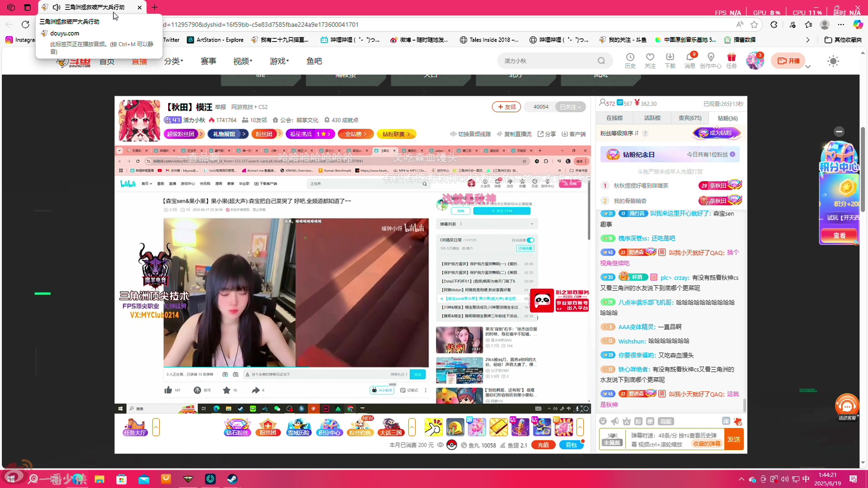The image size is (868, 488).
Task: Open Steam from the Windows taskbar
Action: 232,479
